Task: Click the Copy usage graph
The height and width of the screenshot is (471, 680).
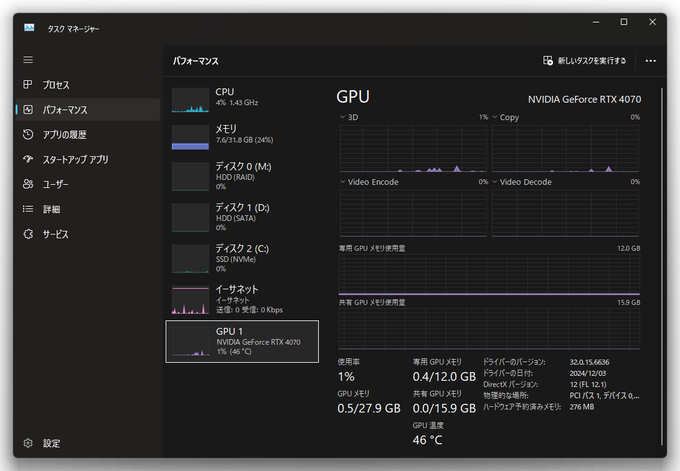Action: click(566, 148)
